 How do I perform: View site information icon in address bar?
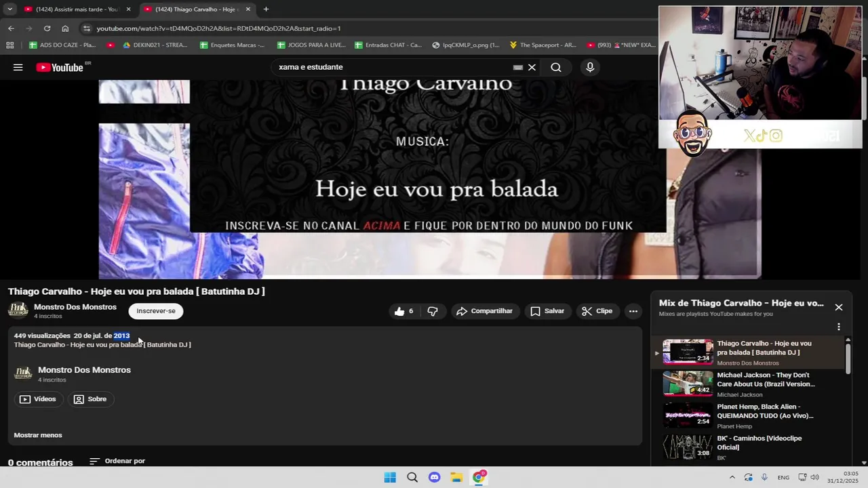click(x=85, y=28)
